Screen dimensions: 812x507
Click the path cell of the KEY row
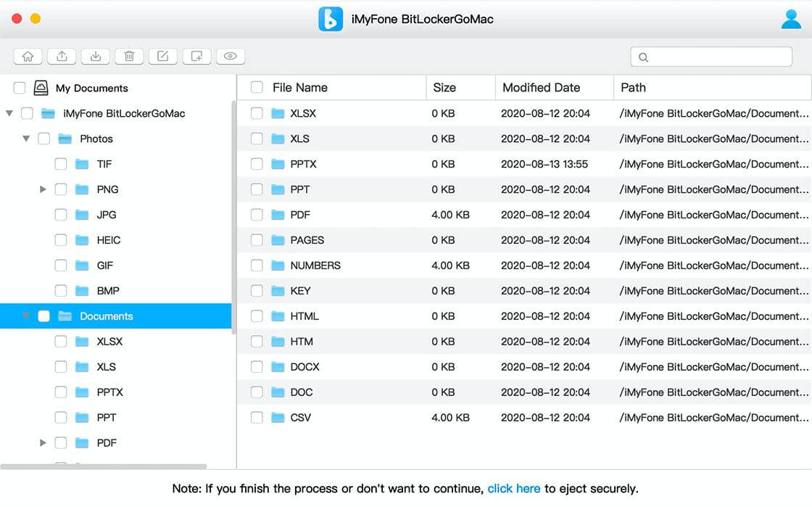[x=713, y=291]
